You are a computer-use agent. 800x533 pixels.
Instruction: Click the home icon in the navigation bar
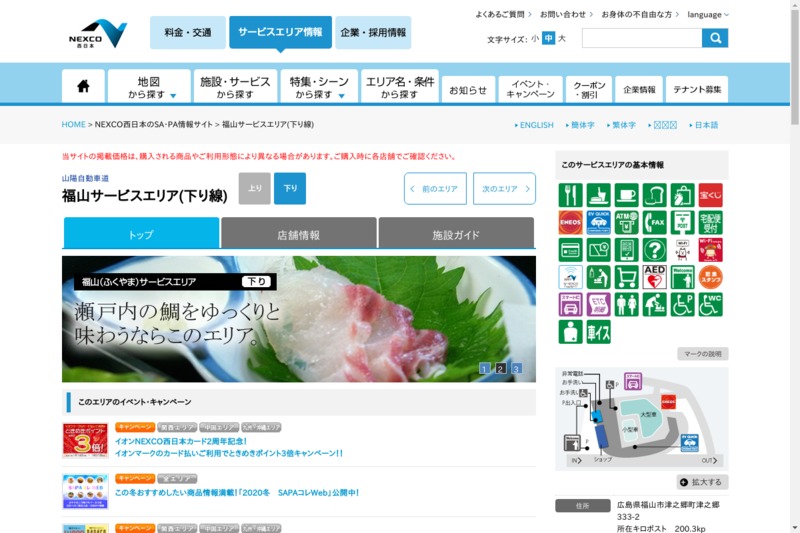(x=83, y=87)
